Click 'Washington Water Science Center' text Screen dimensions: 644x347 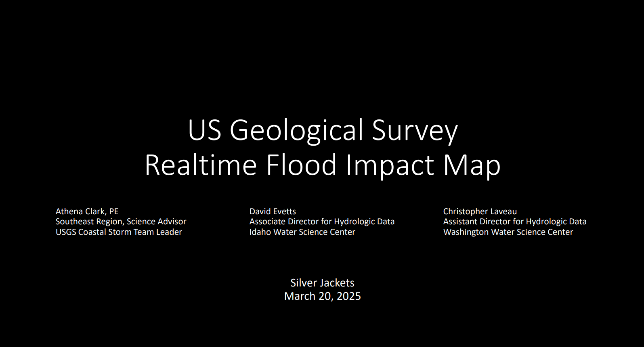pyautogui.click(x=508, y=232)
